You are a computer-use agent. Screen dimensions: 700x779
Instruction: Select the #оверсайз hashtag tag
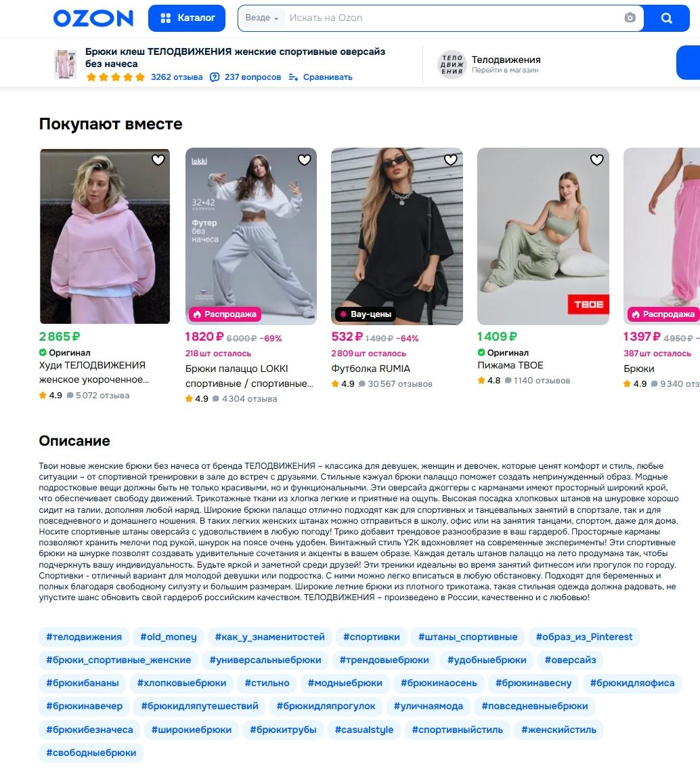570,660
